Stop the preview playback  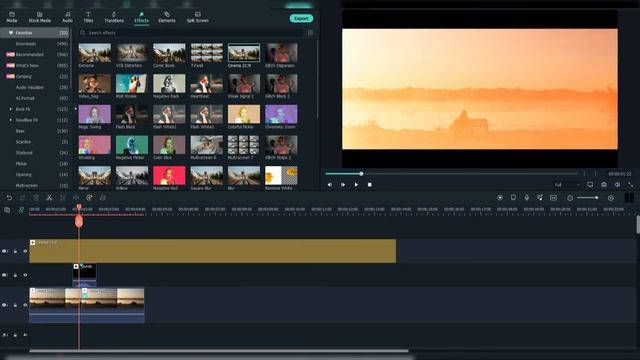coord(369,184)
